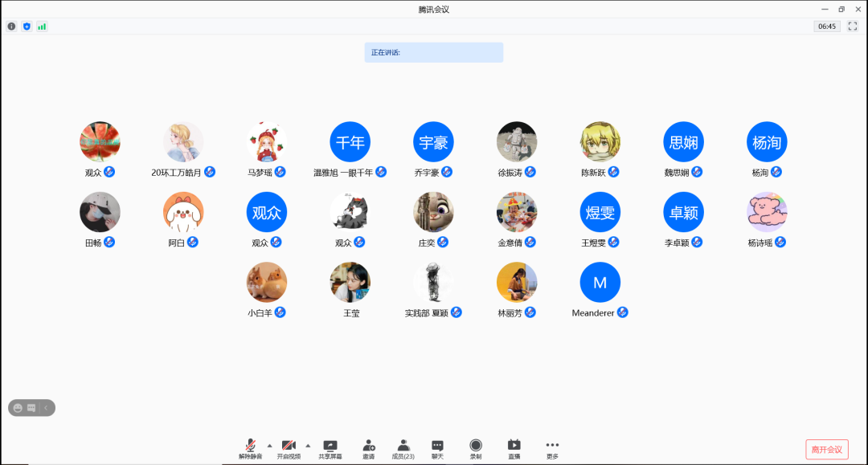Unmute microphone with 解除静音 button
Viewport: 868px width, 465px height.
(250, 447)
